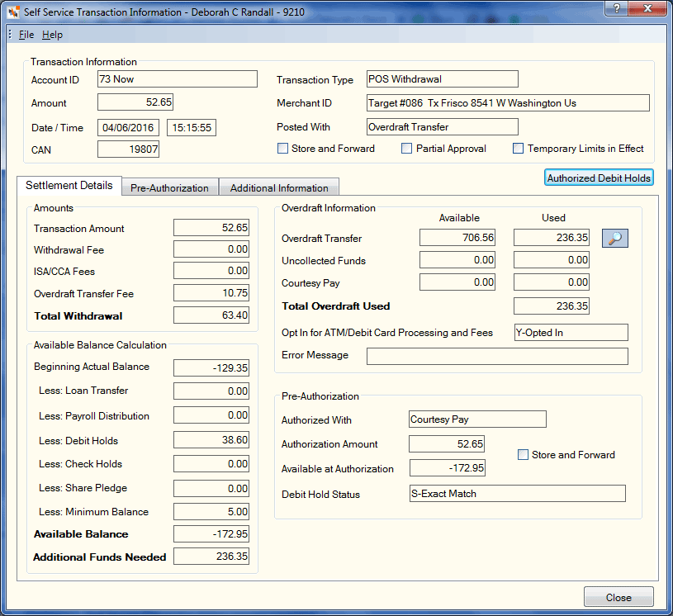This screenshot has width=673, height=616.
Task: Click the time field showing 15:15:55
Action: tap(192, 127)
